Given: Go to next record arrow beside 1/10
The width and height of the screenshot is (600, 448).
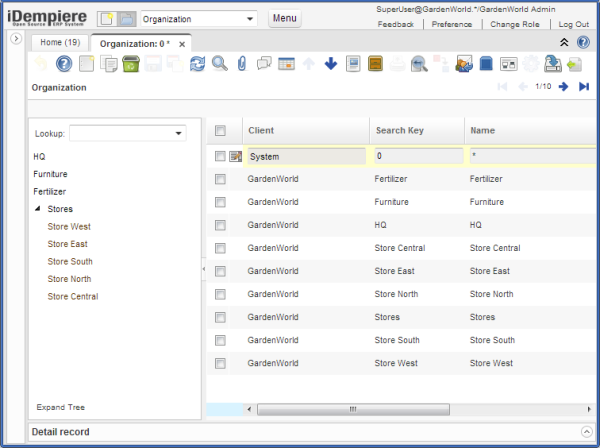Looking at the screenshot, I should 563,86.
